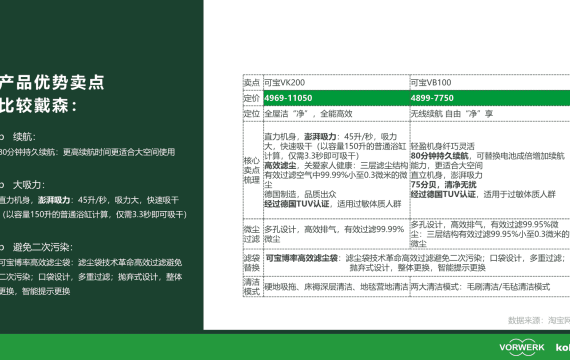Click the slide title '产品优势卖点'
Screen dimensions: 570x360
[52, 83]
